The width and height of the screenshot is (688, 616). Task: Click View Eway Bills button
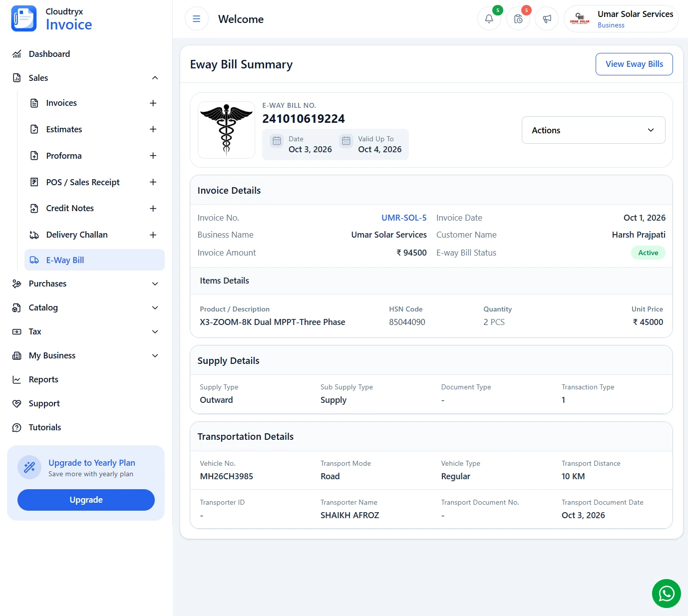(634, 64)
